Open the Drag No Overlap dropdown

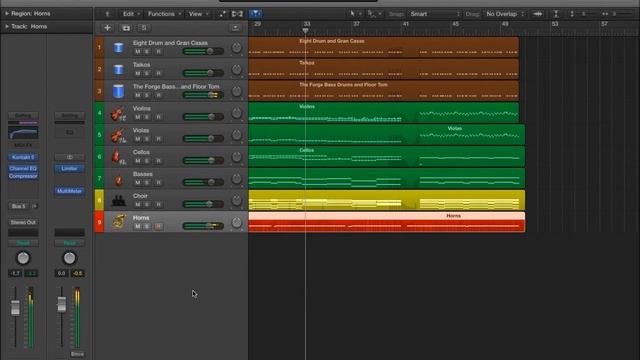click(x=505, y=14)
